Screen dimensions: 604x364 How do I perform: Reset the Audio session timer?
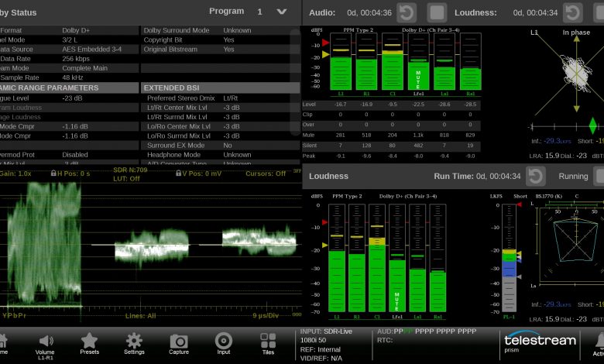click(407, 12)
